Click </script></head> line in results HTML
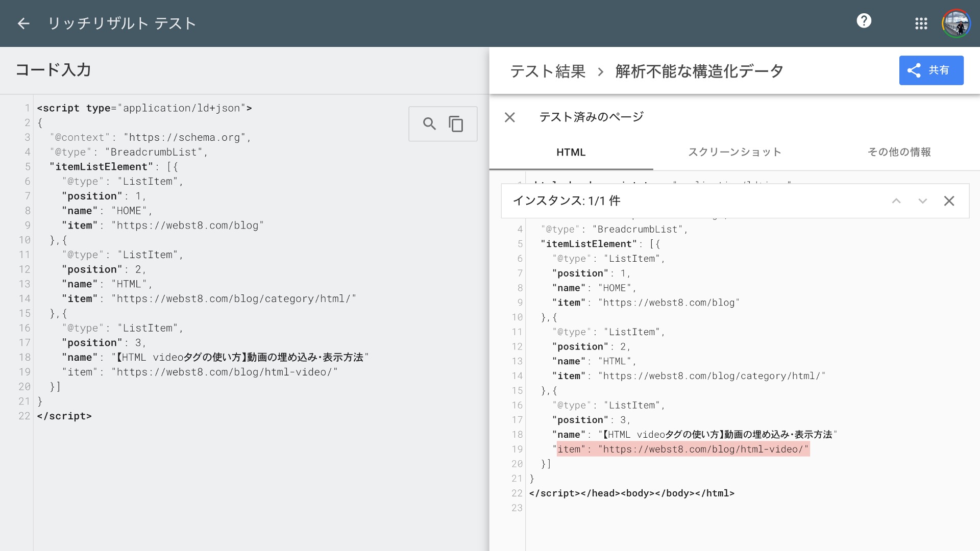The image size is (980, 551). [x=632, y=493]
